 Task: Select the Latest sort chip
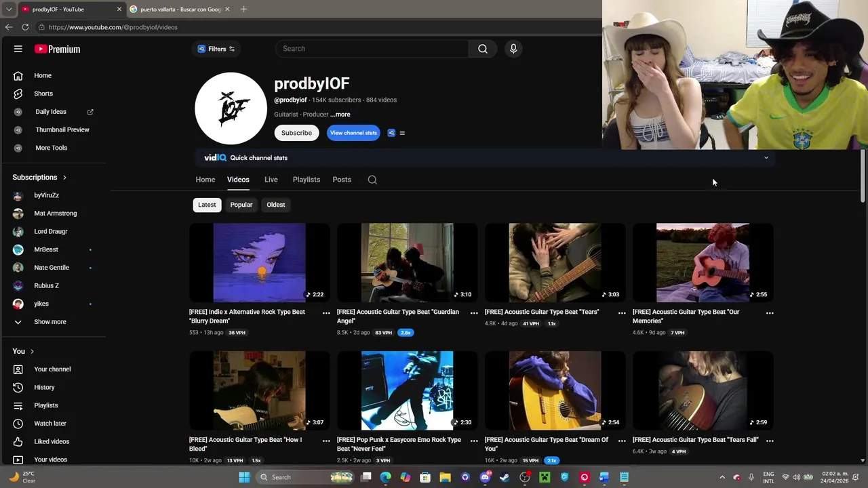pyautogui.click(x=207, y=205)
